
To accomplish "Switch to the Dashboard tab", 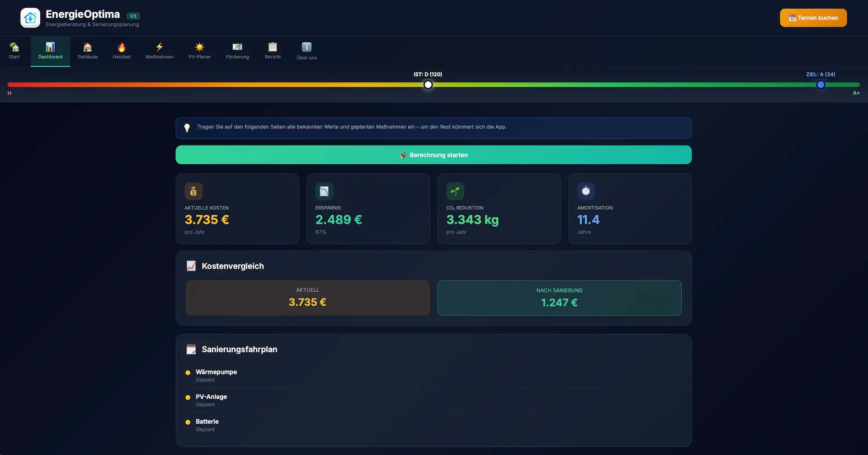I will 50,51.
